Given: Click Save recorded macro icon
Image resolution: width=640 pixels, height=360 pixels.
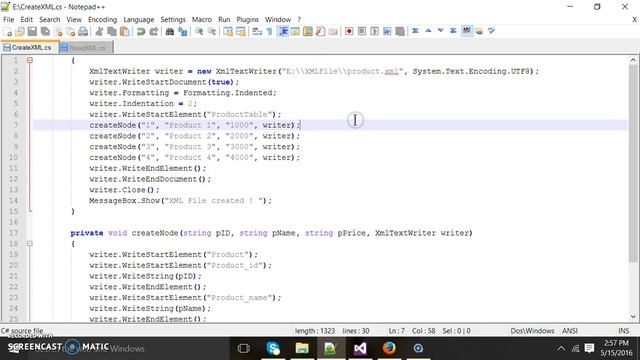Looking at the screenshot, I should 400,31.
